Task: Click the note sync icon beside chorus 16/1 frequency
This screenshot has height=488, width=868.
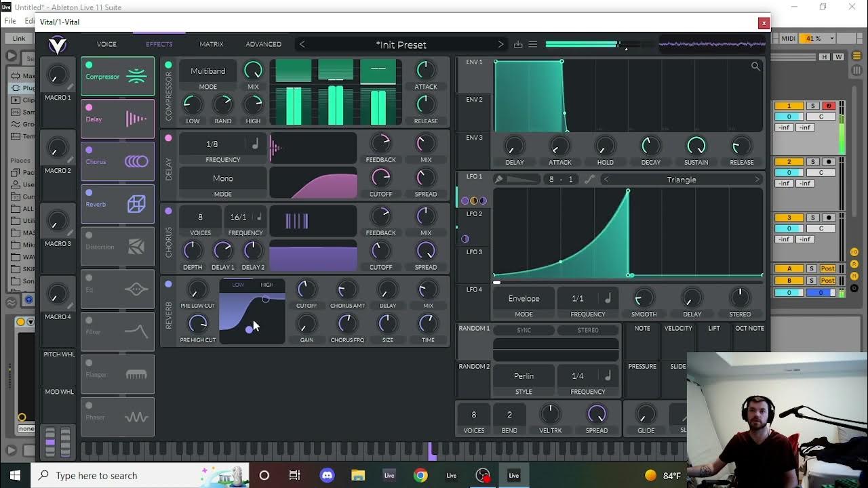Action: 258,217
